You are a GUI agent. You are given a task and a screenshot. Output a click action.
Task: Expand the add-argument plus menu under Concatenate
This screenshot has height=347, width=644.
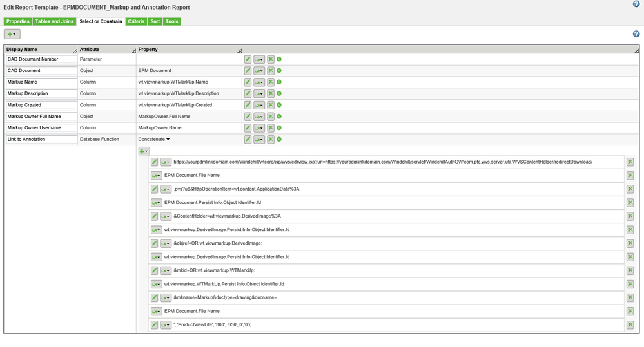pos(144,151)
